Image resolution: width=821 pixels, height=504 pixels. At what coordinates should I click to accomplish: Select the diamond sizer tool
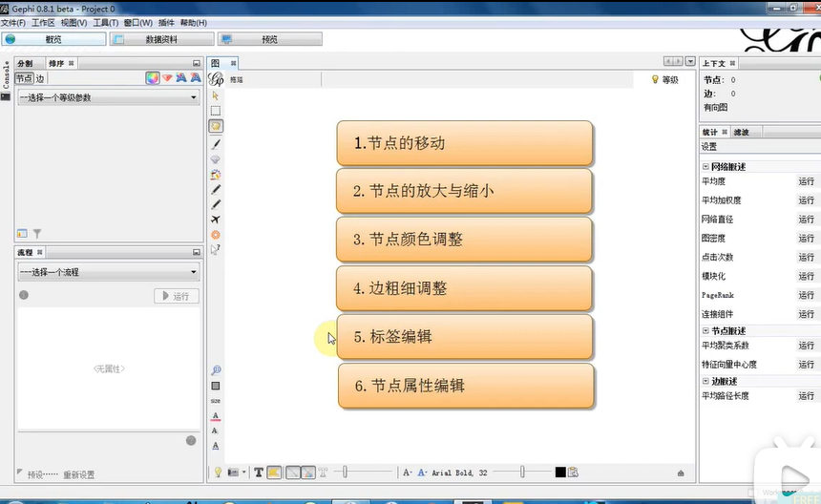[x=215, y=159]
